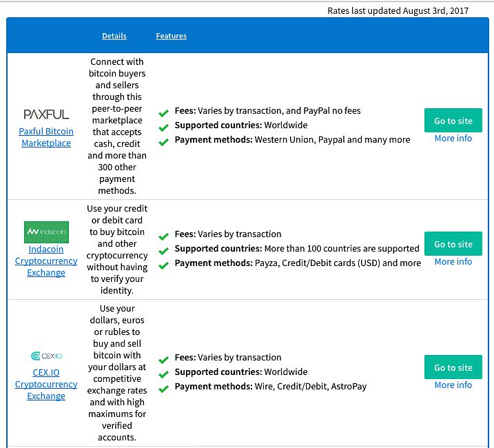Click the 'Use your credit or debit card' description
494x448 pixels.
click(117, 250)
